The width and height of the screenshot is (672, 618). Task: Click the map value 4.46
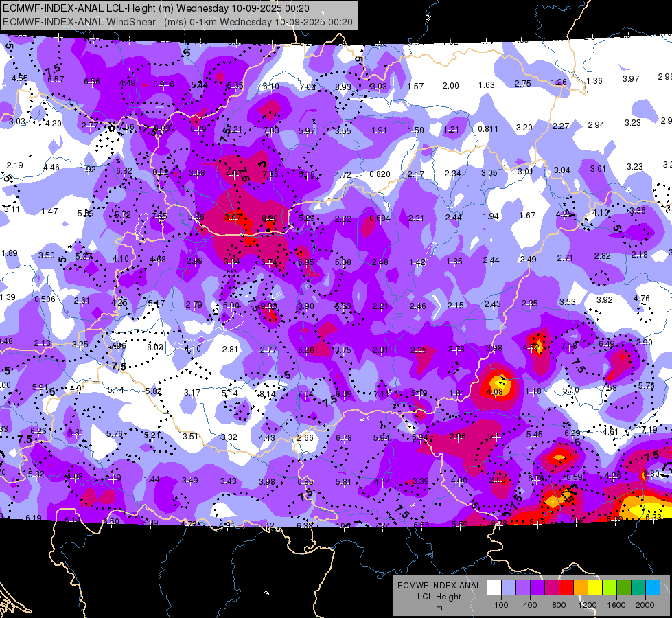[x=51, y=168]
